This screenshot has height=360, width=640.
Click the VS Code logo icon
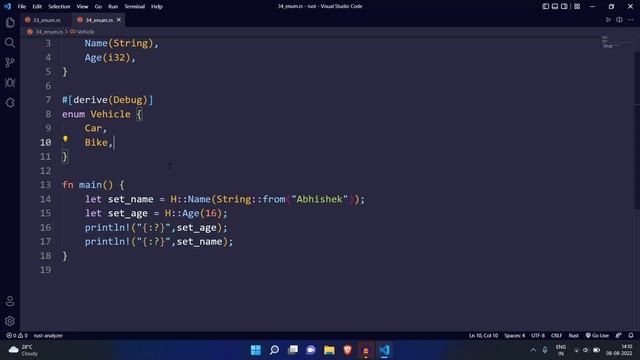pos(7,6)
